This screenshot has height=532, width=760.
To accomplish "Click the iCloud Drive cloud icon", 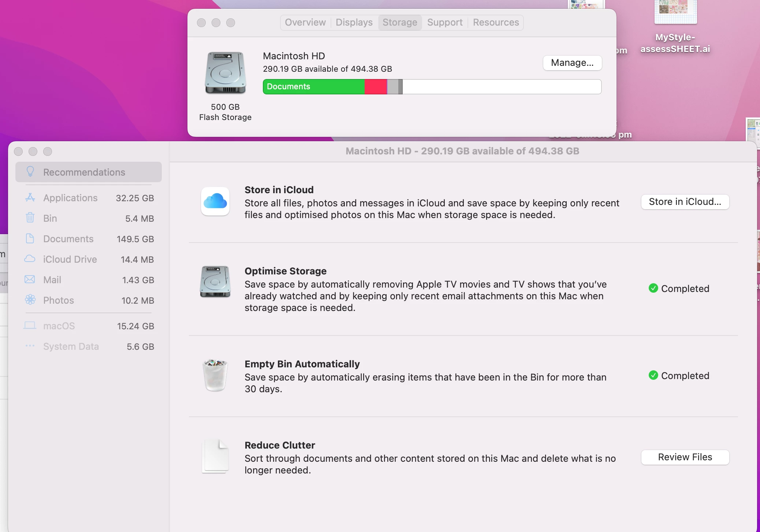I will 30,259.
